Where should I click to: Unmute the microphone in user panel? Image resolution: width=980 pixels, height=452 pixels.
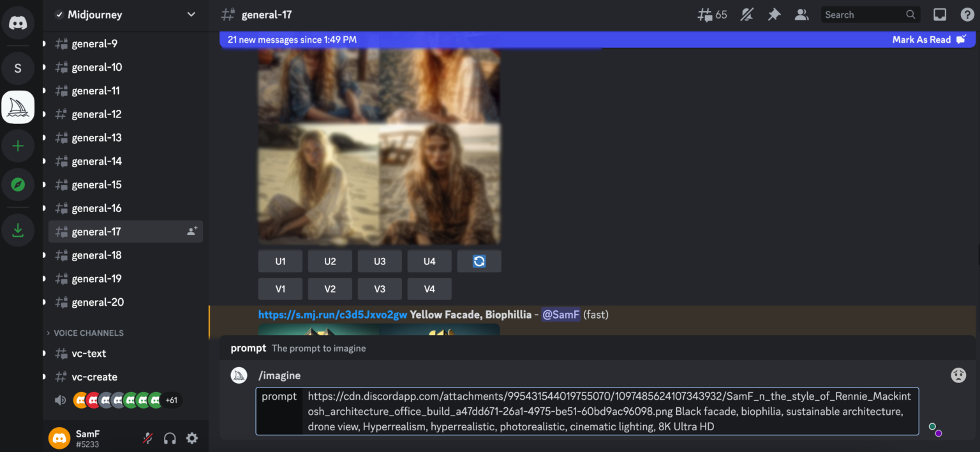point(147,438)
